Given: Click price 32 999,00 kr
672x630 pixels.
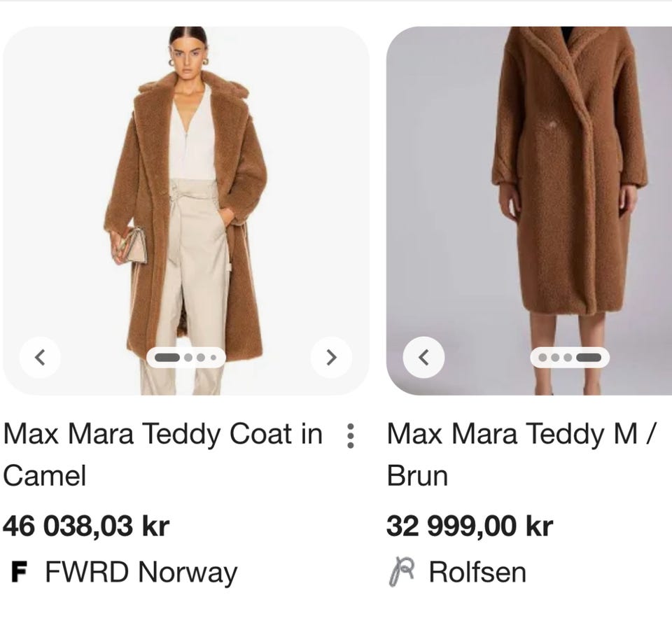Looking at the screenshot, I should (x=470, y=526).
